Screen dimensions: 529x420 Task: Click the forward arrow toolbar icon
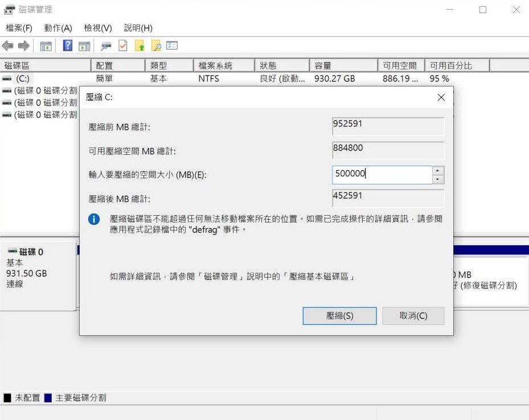pos(23,46)
